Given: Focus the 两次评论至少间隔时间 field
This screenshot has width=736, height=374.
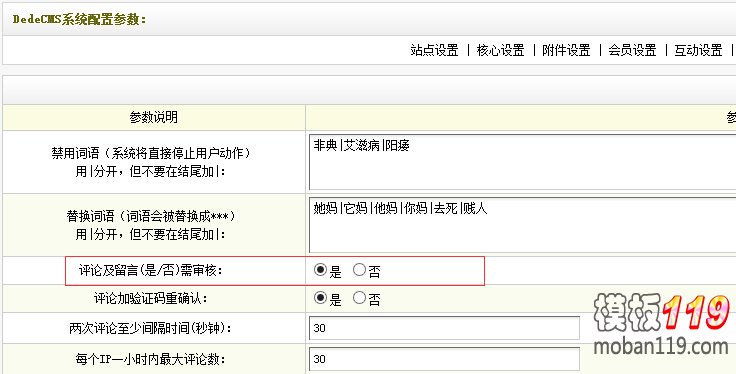Looking at the screenshot, I should [x=444, y=328].
